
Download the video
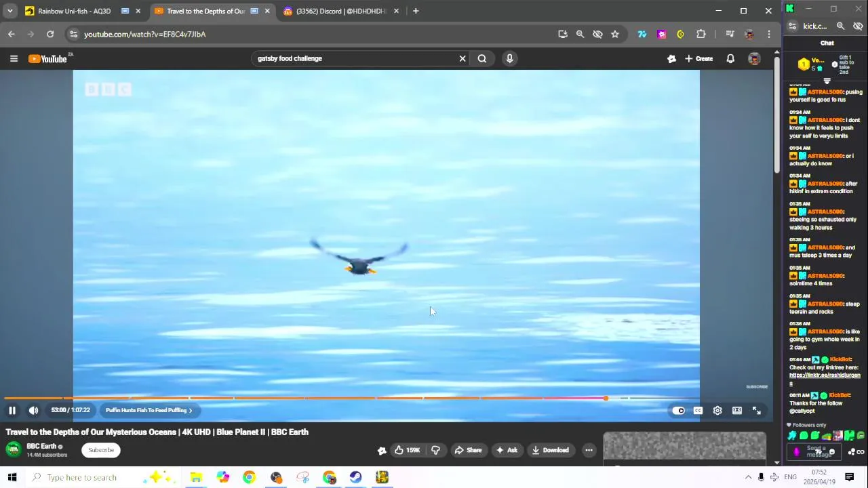tap(550, 450)
